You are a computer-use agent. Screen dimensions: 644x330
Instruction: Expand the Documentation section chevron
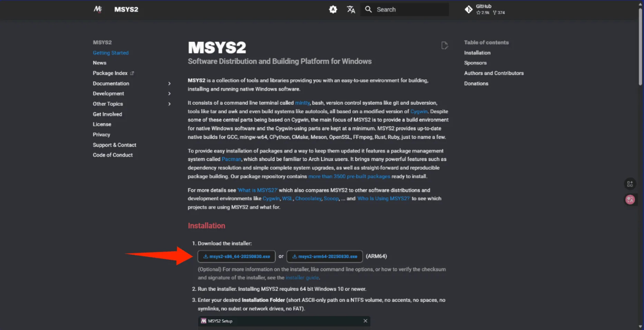pyautogui.click(x=169, y=84)
